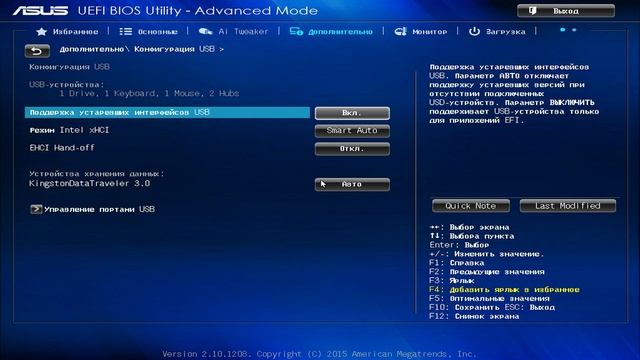Click the exit icon in Выход button
640x360 pixels.
pyautogui.click(x=533, y=11)
